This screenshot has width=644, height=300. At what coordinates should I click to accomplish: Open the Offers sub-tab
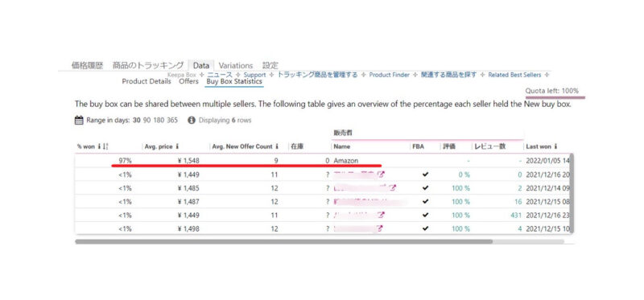(x=188, y=81)
